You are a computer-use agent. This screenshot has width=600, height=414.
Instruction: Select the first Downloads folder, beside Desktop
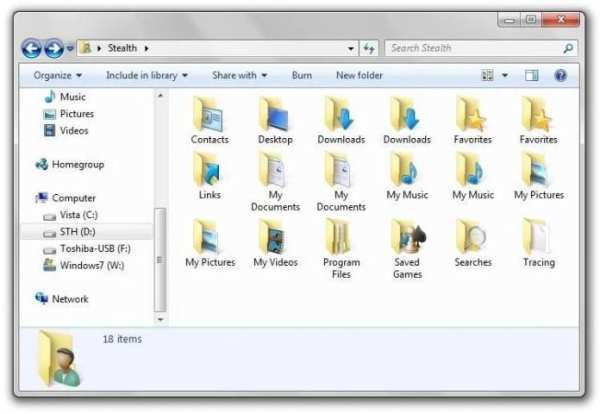click(x=341, y=121)
